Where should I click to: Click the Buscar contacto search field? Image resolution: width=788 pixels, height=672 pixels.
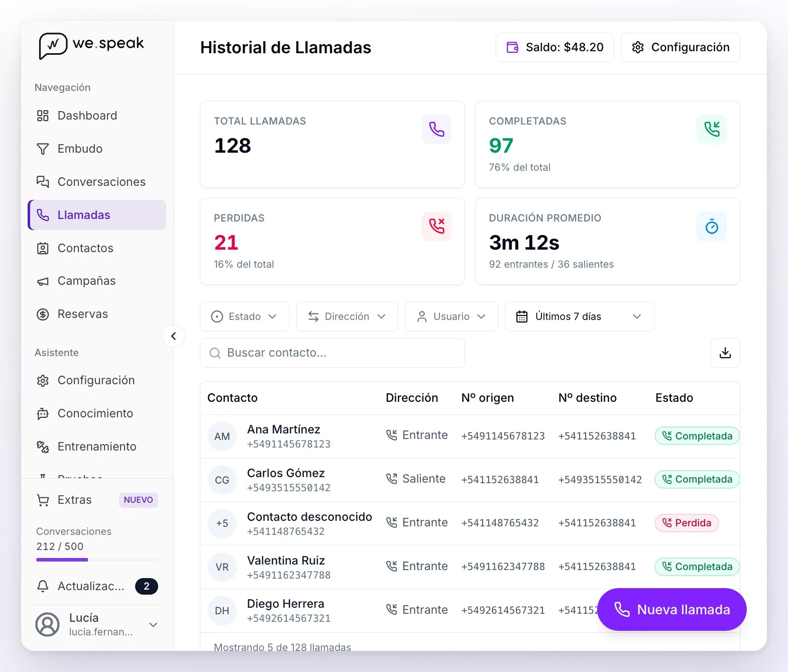pos(332,353)
